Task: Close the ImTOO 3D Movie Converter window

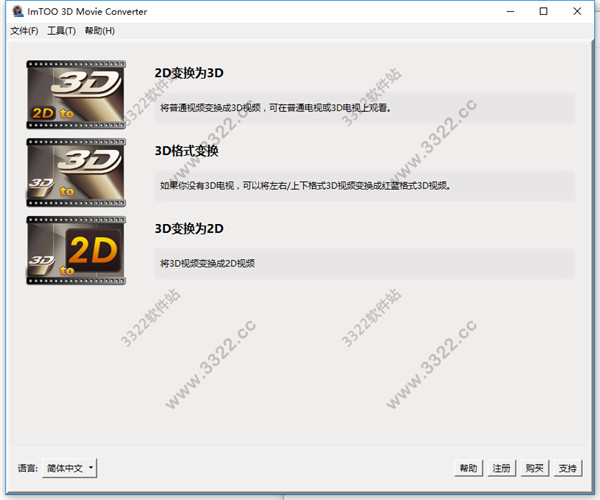Action: click(577, 11)
